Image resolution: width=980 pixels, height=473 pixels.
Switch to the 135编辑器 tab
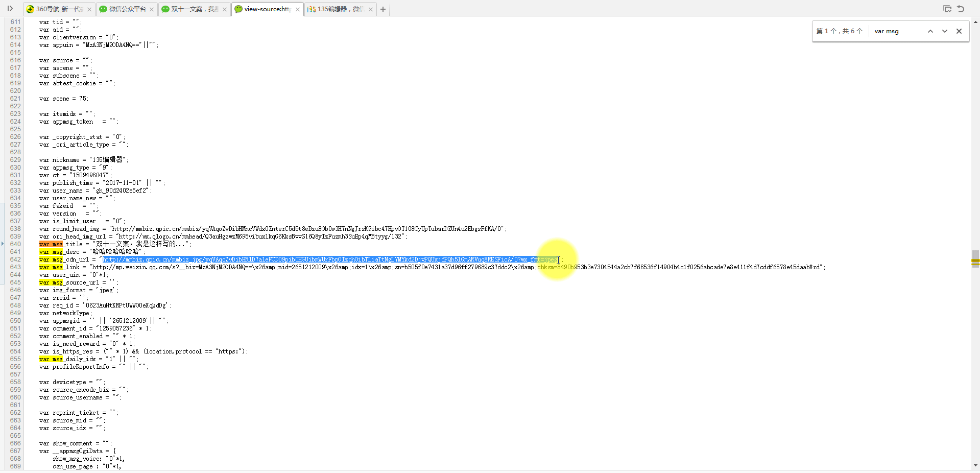(341, 9)
